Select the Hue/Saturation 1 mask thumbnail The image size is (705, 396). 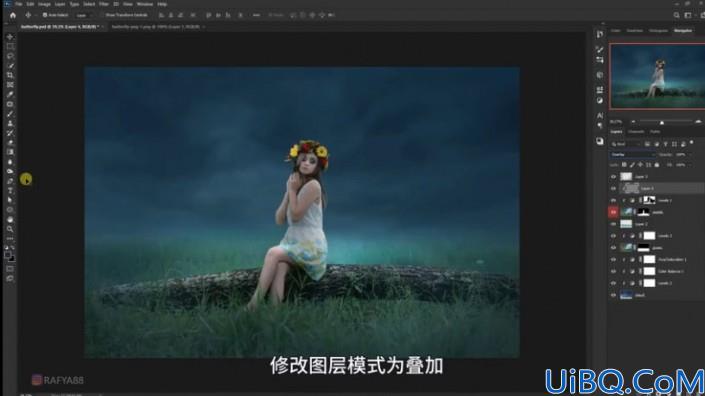click(649, 259)
